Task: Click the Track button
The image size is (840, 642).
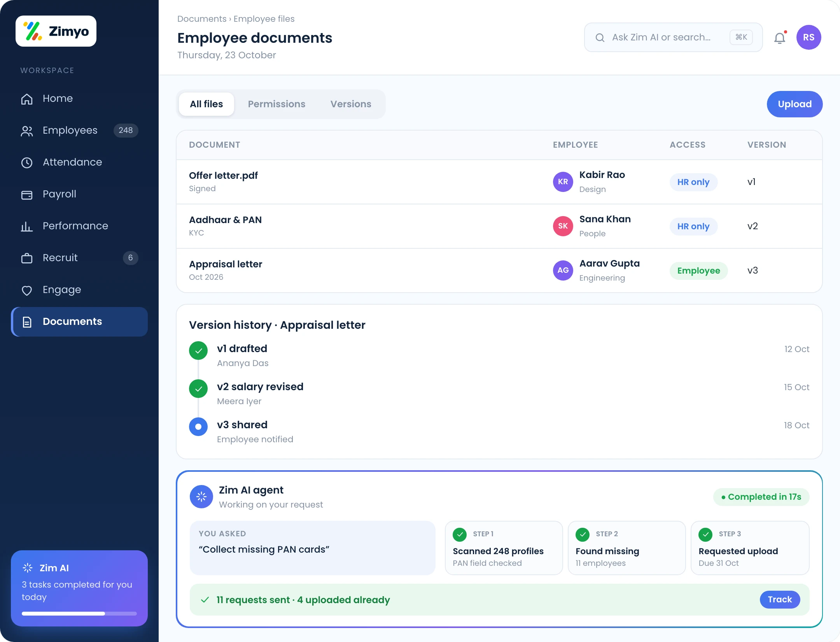Action: pos(780,600)
